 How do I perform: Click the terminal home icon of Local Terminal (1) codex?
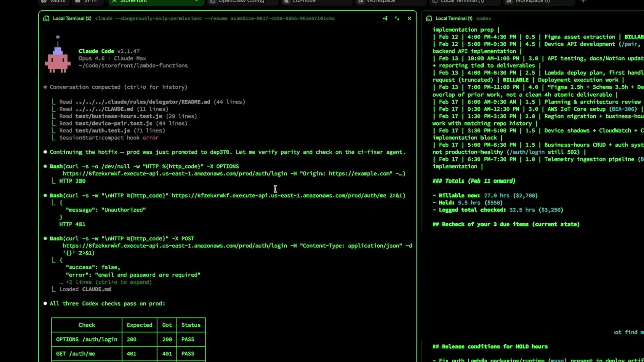429,18
